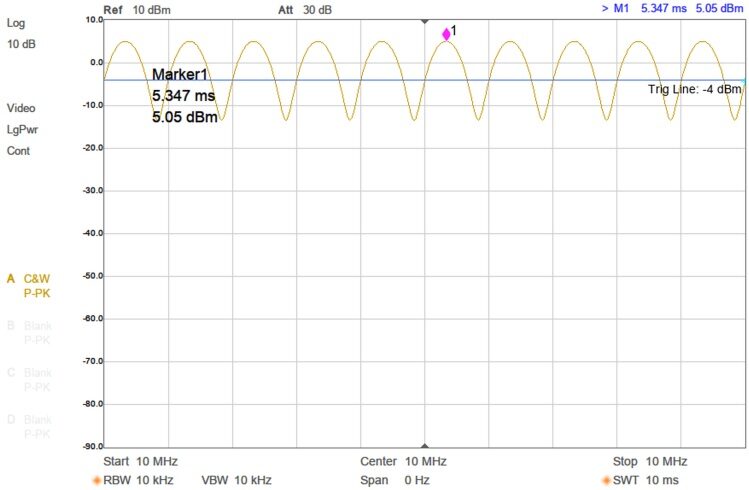Click the top center triangle marker
This screenshot has height=490, width=749.
pos(425,22)
